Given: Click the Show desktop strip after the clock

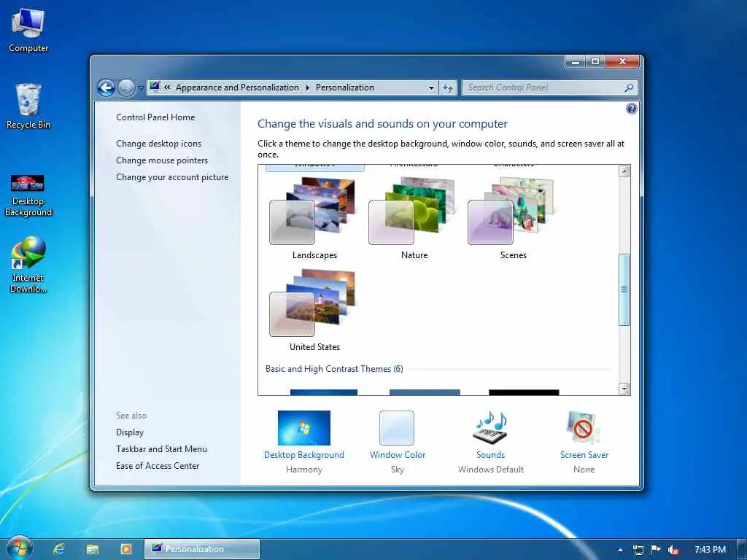Looking at the screenshot, I should 742,550.
